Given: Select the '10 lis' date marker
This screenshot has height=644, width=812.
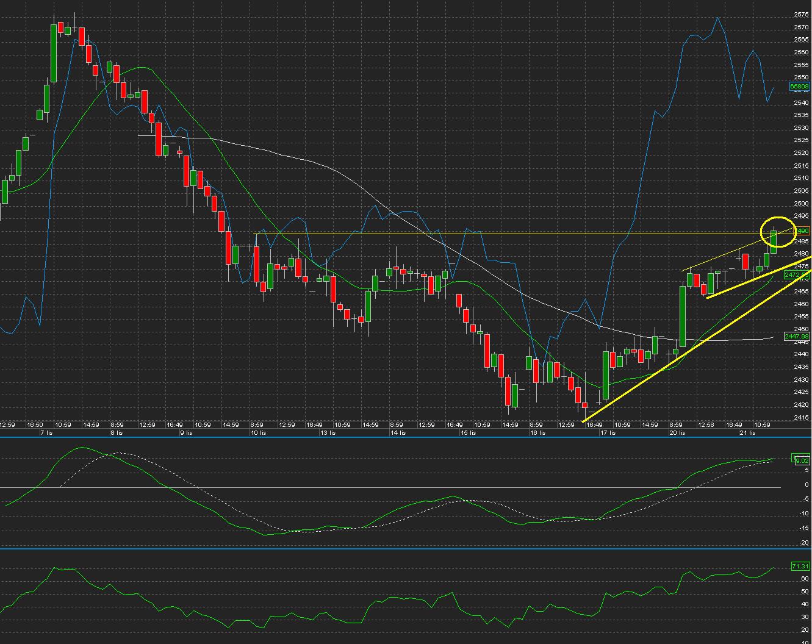Looking at the screenshot, I should click(x=259, y=432).
